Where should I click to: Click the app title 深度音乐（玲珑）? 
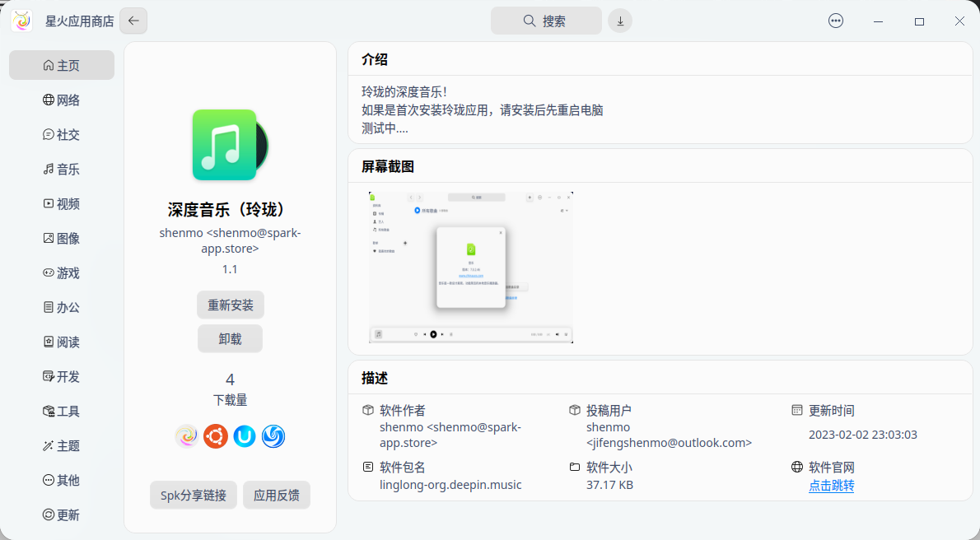pyautogui.click(x=230, y=209)
